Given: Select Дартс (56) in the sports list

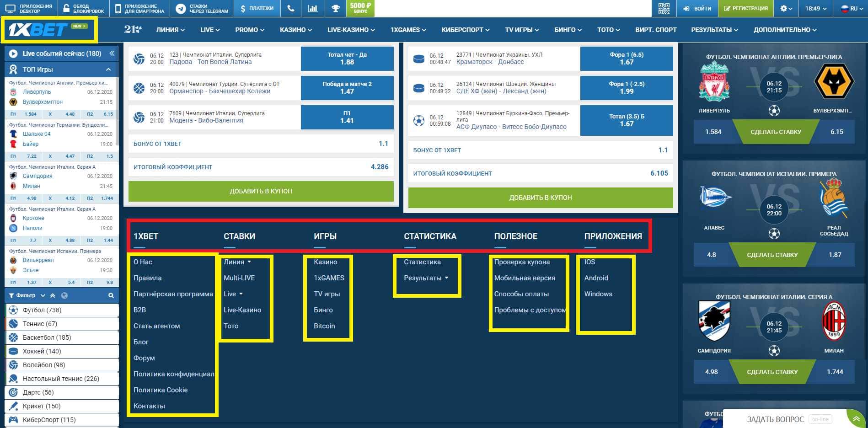Looking at the screenshot, I should (62, 392).
